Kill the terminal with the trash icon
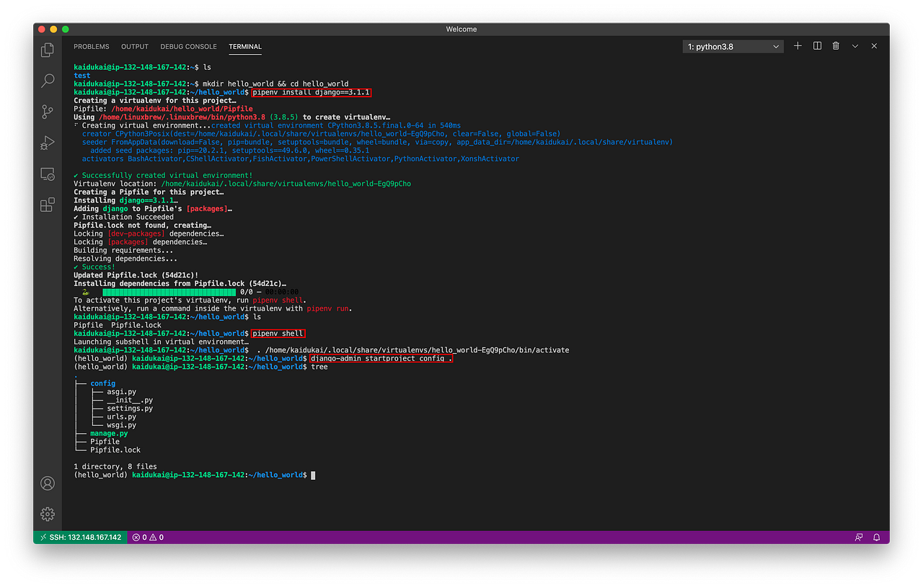 tap(836, 46)
